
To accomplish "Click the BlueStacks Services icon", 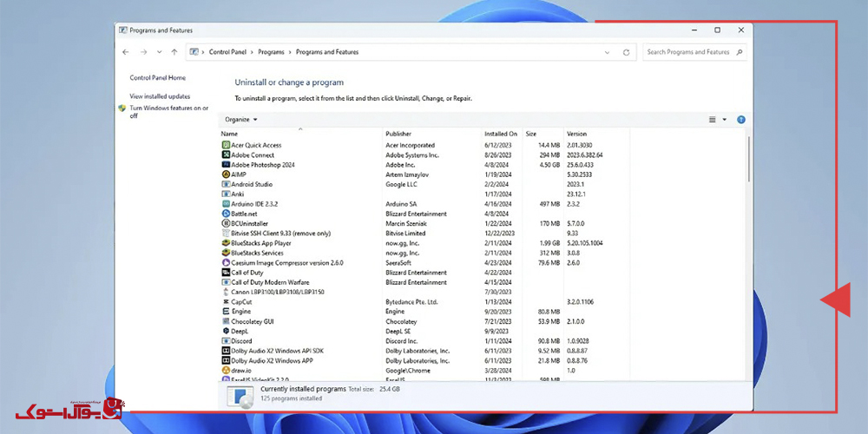I will pyautogui.click(x=226, y=253).
